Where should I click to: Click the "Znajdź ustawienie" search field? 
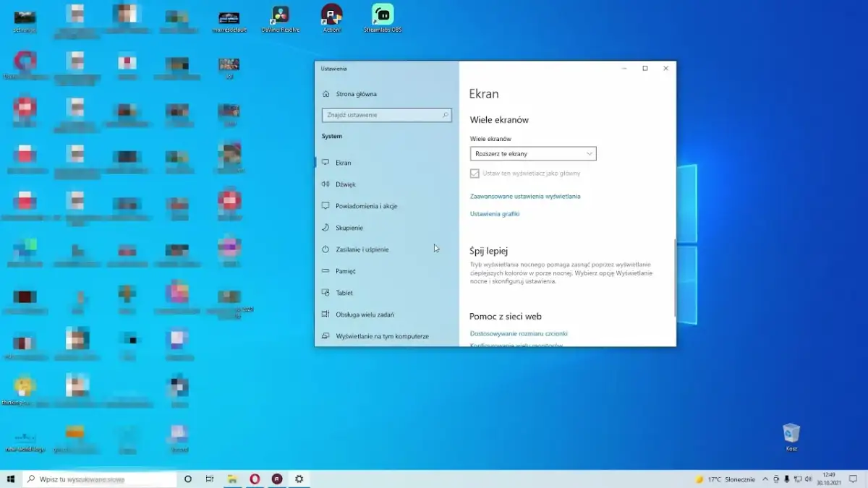click(x=382, y=115)
